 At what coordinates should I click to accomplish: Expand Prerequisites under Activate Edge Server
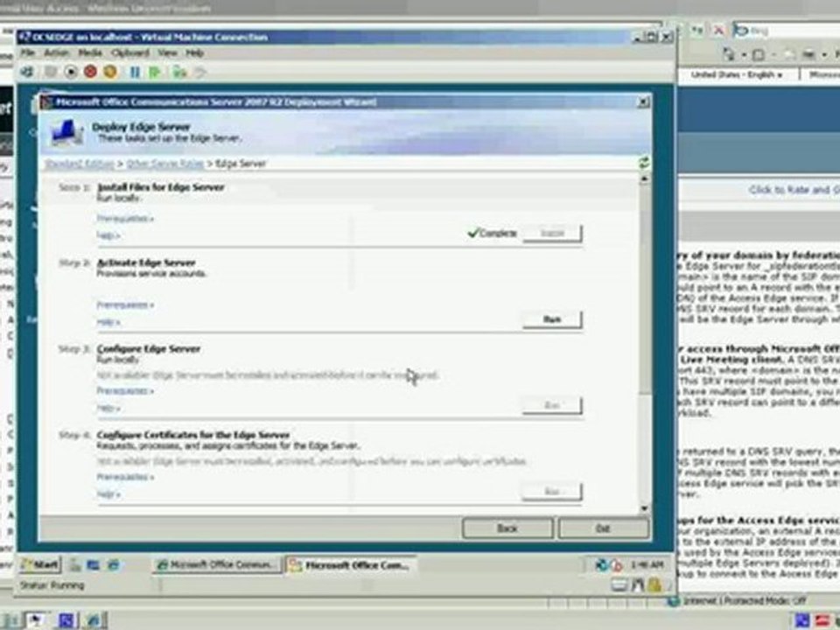tap(125, 304)
